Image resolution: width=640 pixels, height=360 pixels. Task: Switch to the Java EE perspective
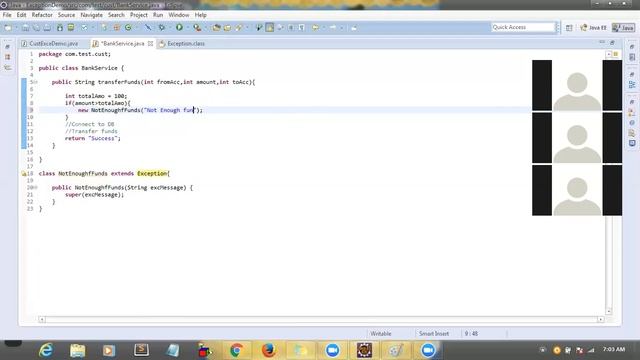[x=593, y=28]
